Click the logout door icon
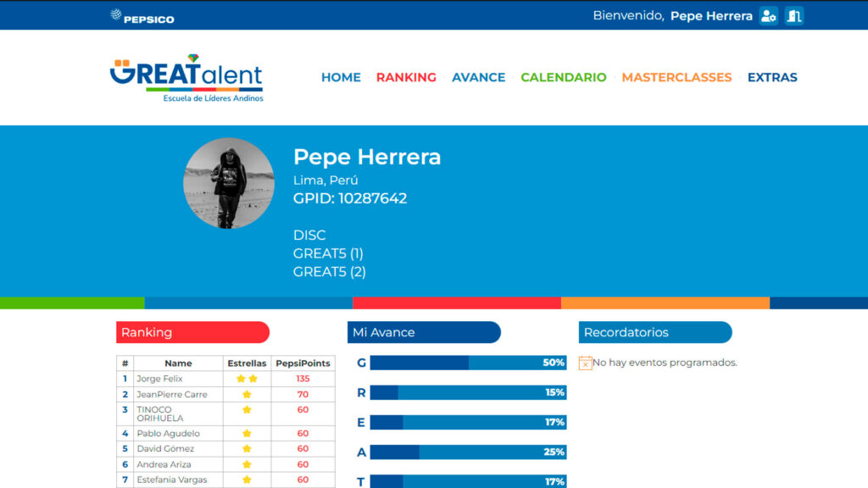This screenshot has height=488, width=868. tap(794, 16)
